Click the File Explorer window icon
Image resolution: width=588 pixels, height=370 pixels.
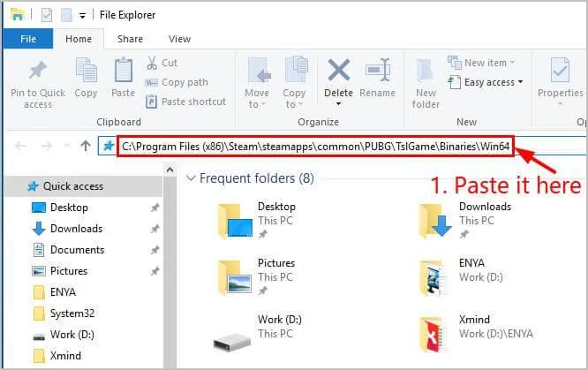point(18,15)
